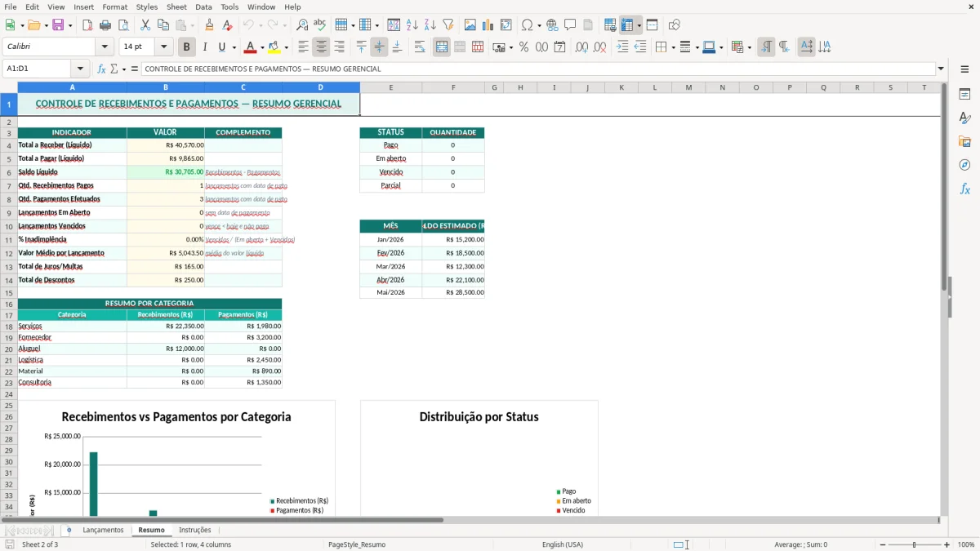Copy the selection to the clipboard
The width and height of the screenshot is (980, 551).
tap(163, 25)
